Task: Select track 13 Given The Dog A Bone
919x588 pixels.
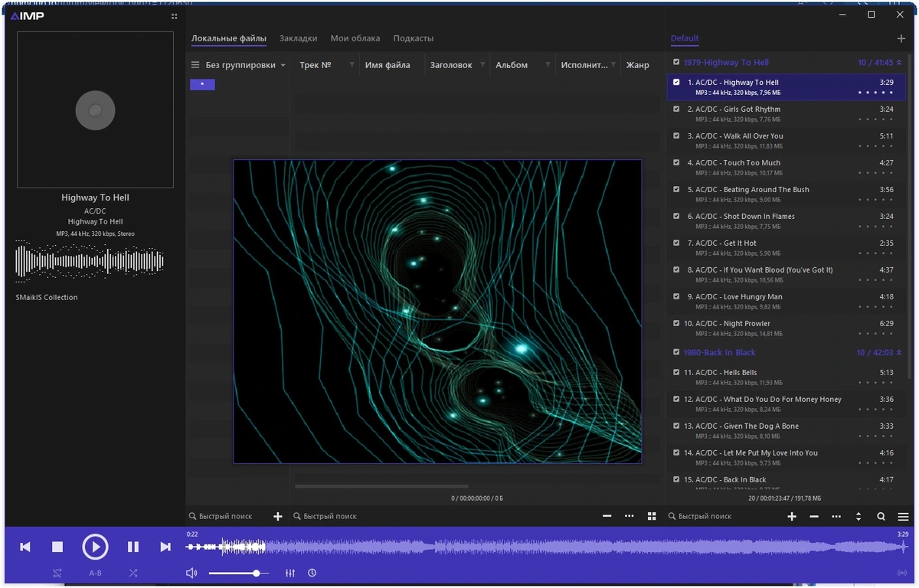Action: click(x=786, y=431)
